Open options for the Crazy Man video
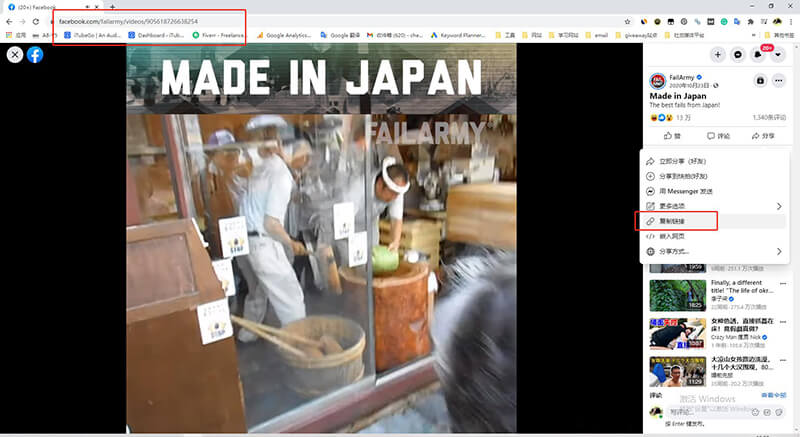This screenshot has height=437, width=800. [783, 322]
